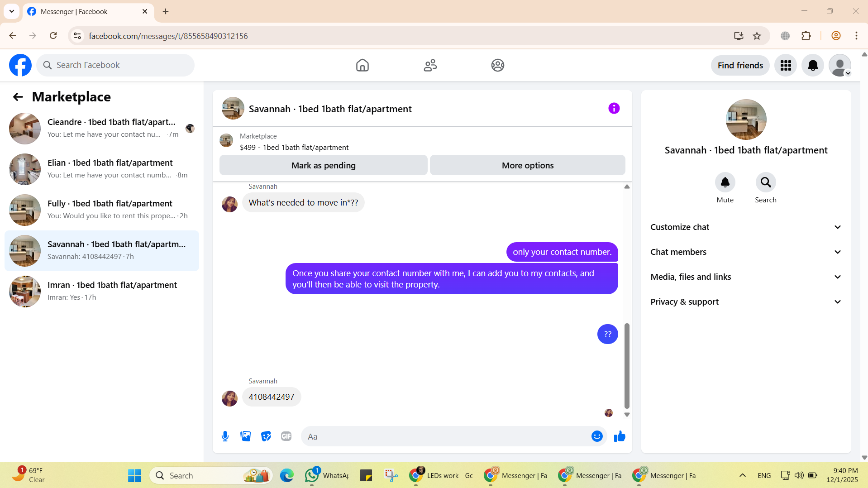This screenshot has width=868, height=488.
Task: Launch Microsoft Edge from taskbar
Action: click(286, 475)
